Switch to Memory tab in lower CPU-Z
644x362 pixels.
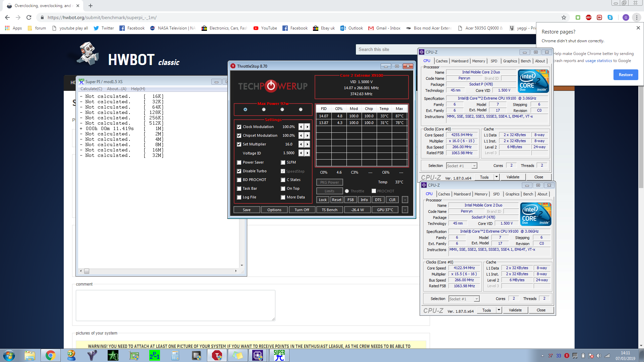pos(481,194)
